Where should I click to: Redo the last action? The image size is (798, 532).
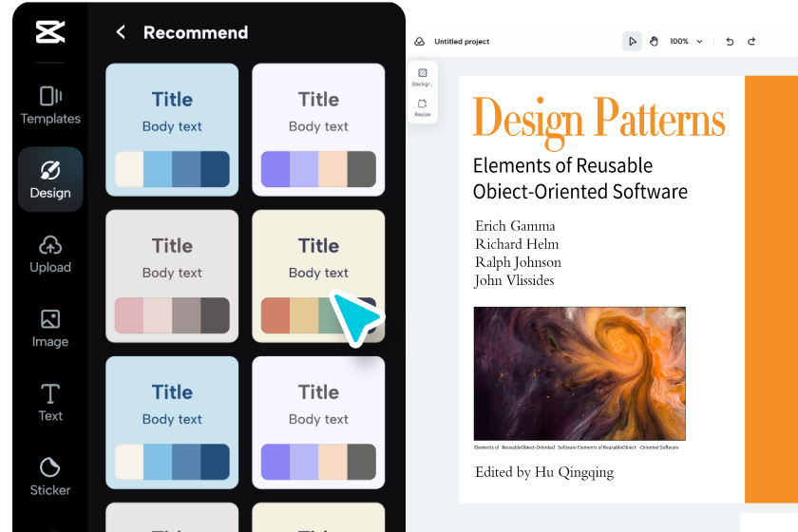pyautogui.click(x=751, y=41)
